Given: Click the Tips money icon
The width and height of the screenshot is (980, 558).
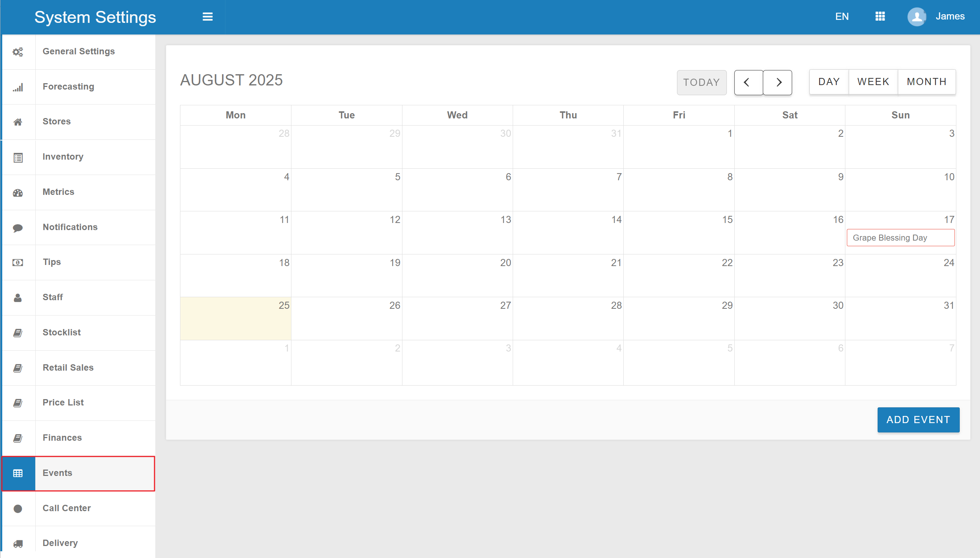Looking at the screenshot, I should click(x=18, y=263).
